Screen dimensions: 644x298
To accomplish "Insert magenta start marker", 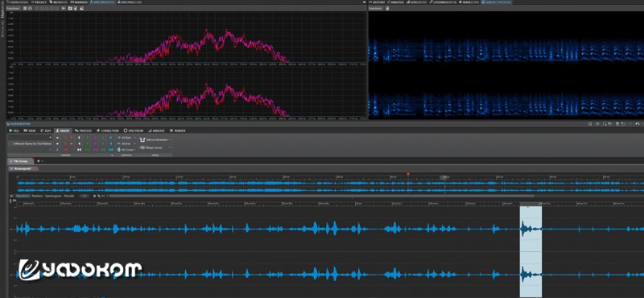I will click(95, 137).
